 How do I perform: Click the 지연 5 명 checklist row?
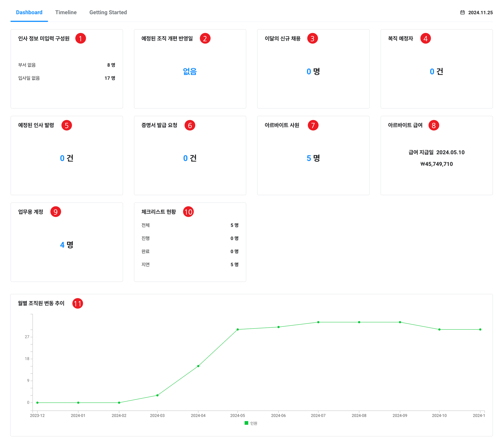[x=190, y=264]
